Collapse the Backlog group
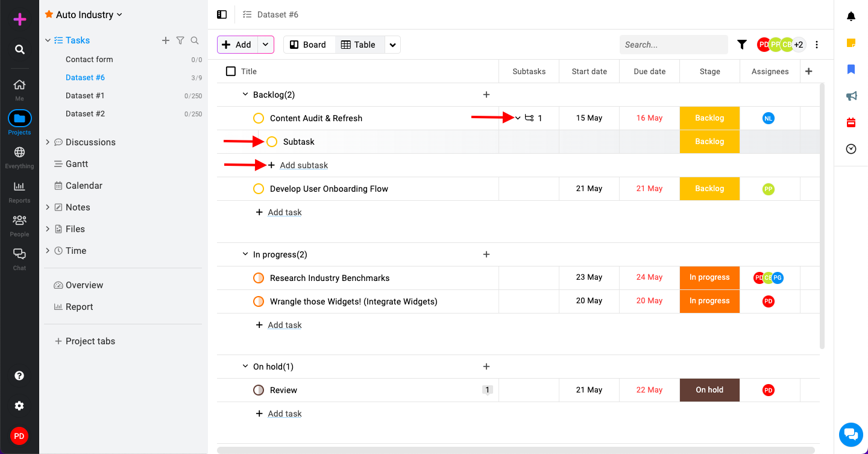 (x=245, y=95)
